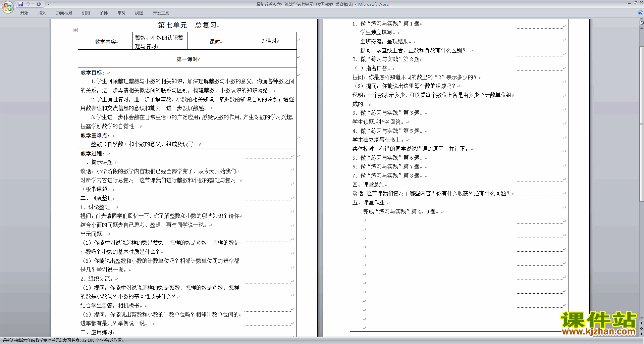The width and height of the screenshot is (644, 344).
Task: Click '完成“练习与实践”第4、9题。'
Action: (402, 211)
